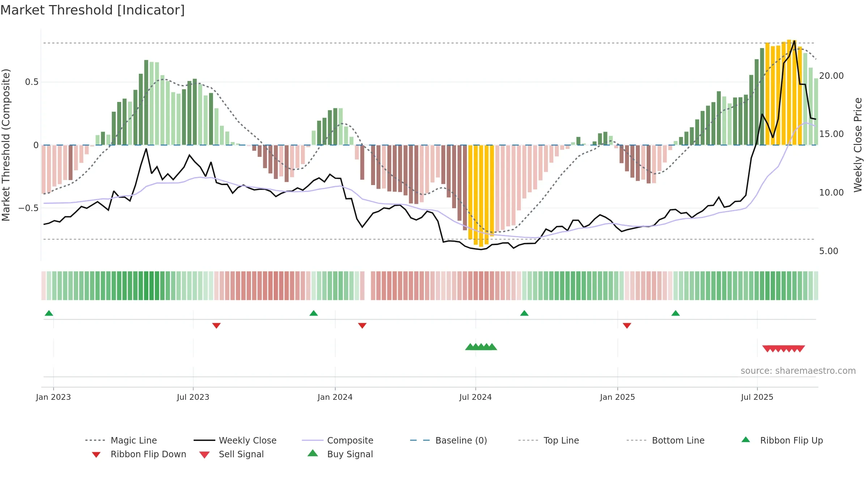The image size is (868, 488).
Task: Click the ribbon flip up marker at Jan 2023
Action: [x=49, y=313]
